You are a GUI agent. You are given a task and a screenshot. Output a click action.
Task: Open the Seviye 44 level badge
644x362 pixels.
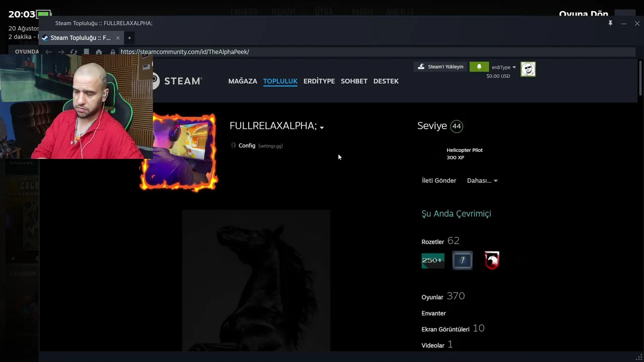(x=456, y=126)
